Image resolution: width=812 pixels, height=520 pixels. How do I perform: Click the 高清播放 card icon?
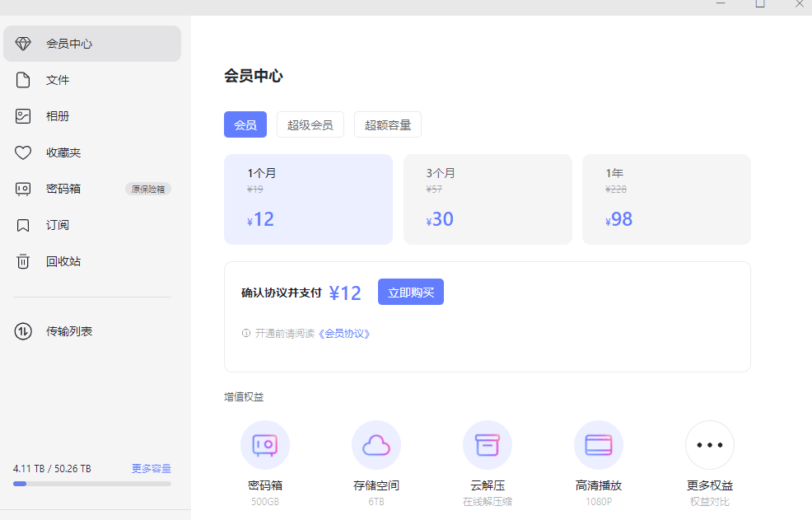click(599, 445)
